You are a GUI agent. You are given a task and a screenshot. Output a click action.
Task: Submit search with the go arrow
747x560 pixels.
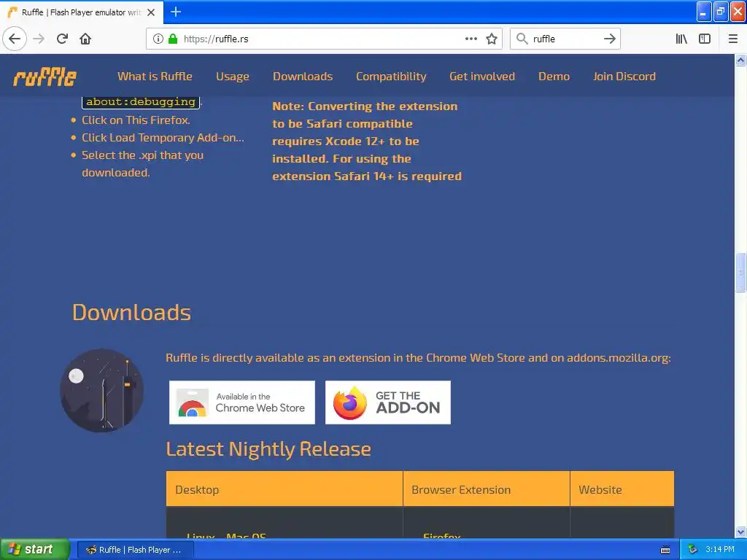click(x=610, y=39)
